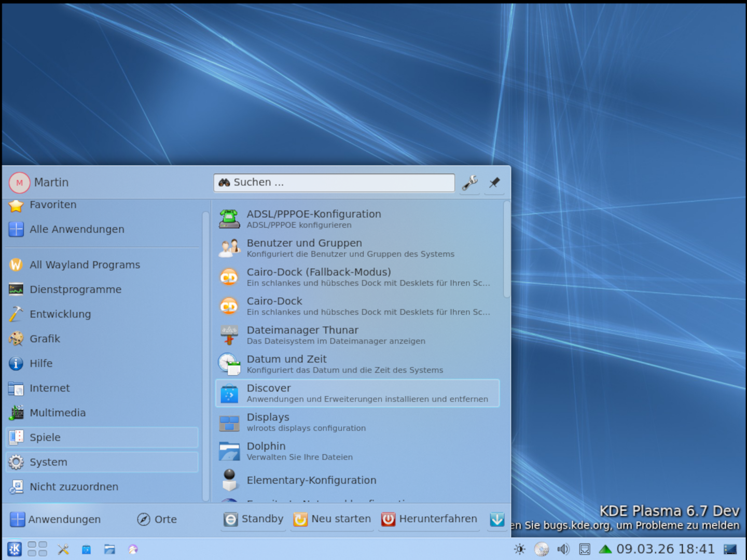Viewport: 747px width, 560px height.
Task: Open Datum und Zeit settings
Action: pyautogui.click(x=357, y=364)
